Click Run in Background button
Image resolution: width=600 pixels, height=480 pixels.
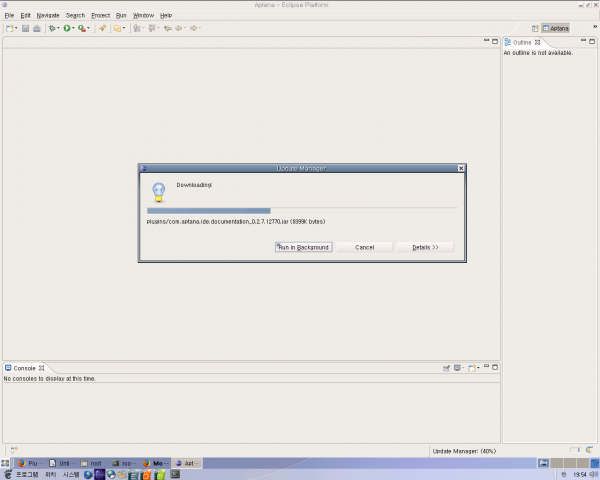303,247
